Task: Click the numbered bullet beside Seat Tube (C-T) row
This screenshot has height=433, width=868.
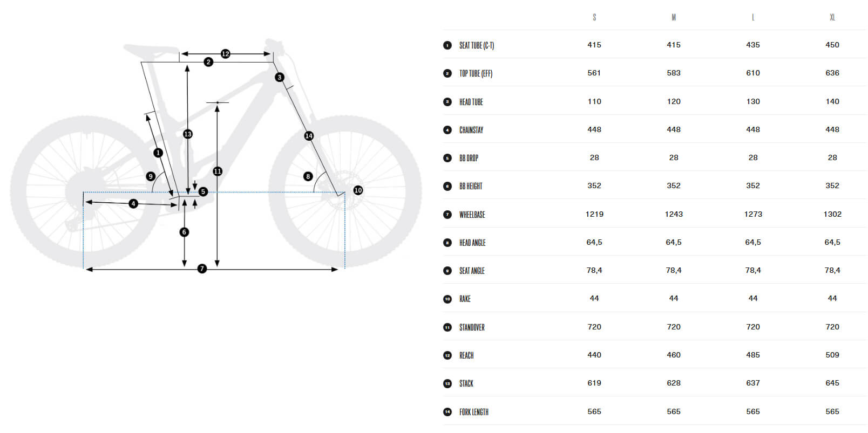Action: click(x=447, y=45)
